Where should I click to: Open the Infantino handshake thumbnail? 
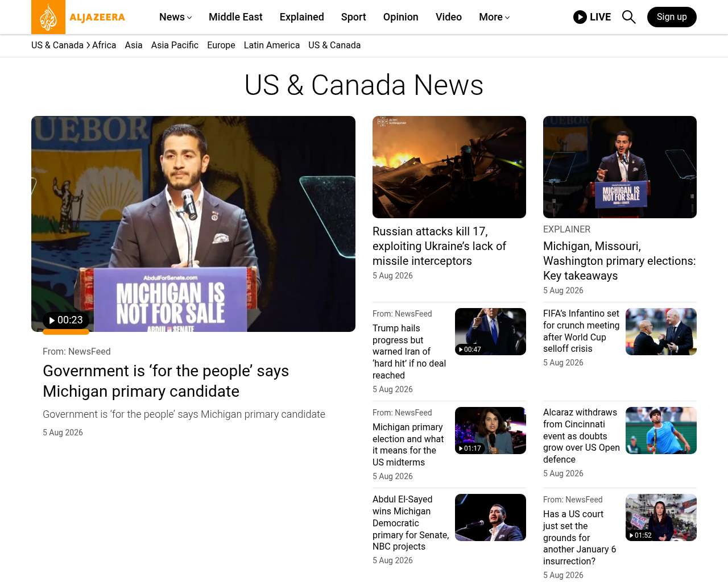coord(661,332)
